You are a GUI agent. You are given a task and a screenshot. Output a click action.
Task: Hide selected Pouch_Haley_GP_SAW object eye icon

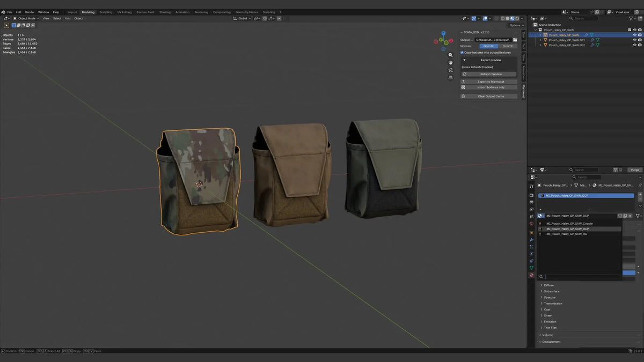(634, 35)
